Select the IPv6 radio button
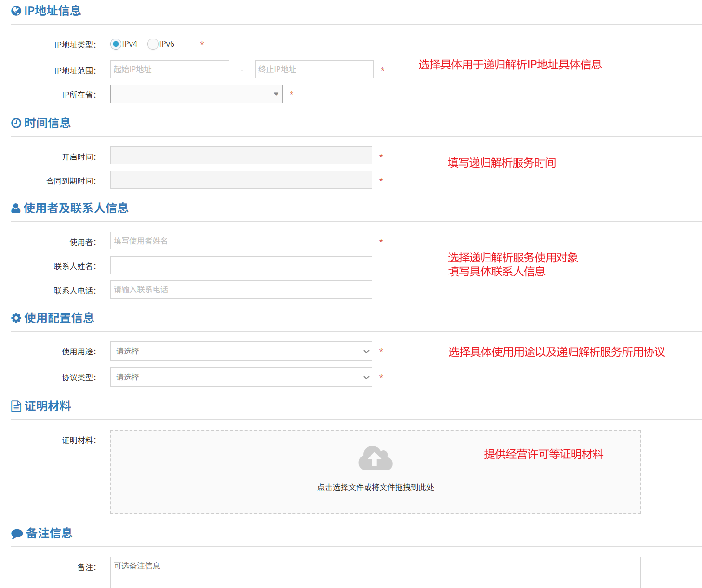This screenshot has width=702, height=588. coord(153,44)
